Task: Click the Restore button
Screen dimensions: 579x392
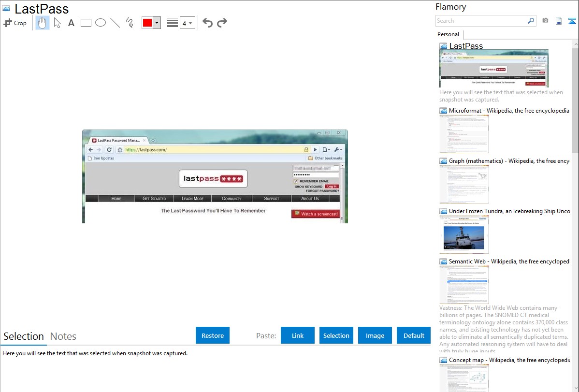Action: (213, 335)
